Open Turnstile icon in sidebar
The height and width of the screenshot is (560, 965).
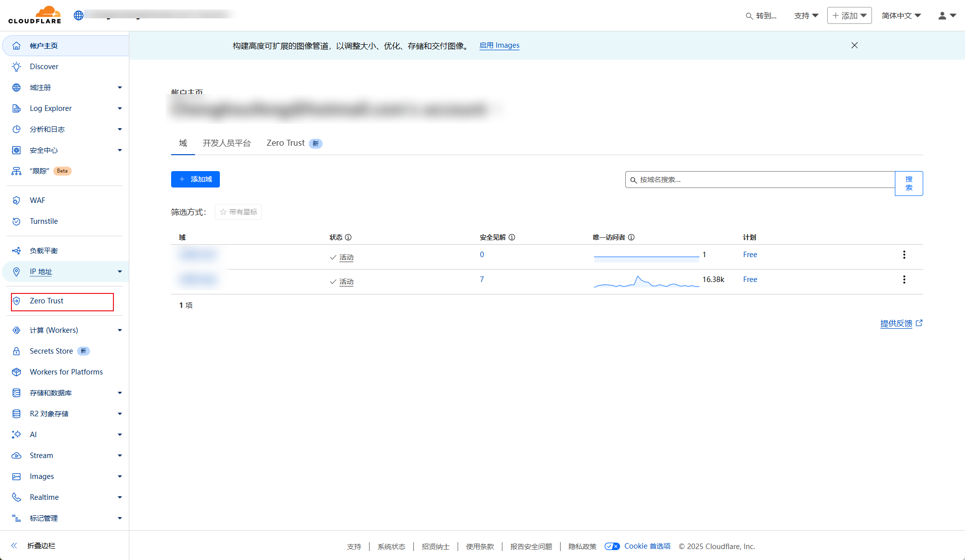point(16,221)
